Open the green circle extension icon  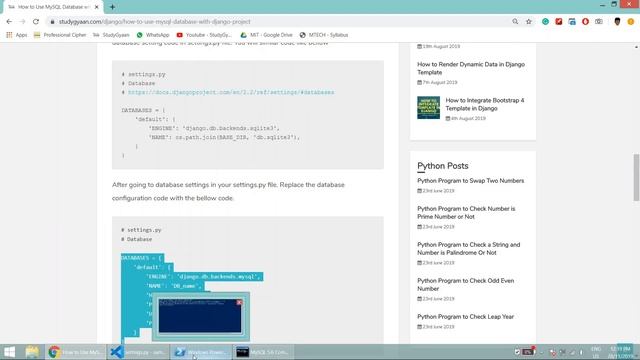[x=545, y=22]
